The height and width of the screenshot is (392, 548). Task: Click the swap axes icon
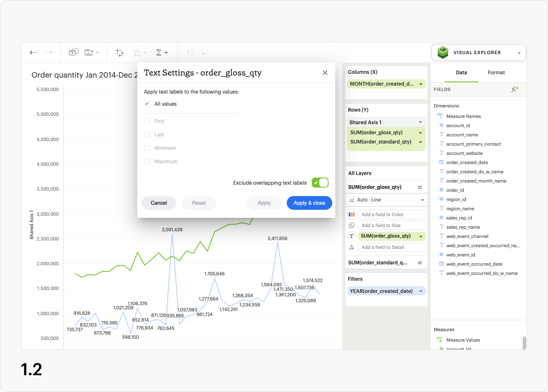tap(120, 52)
